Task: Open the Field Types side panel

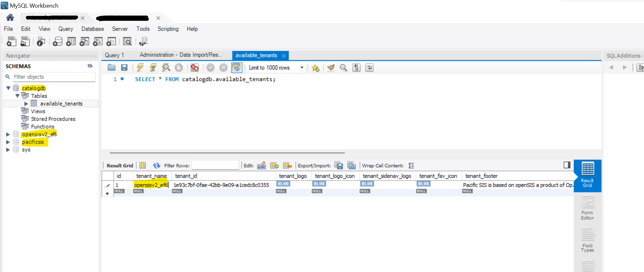Action: pyautogui.click(x=587, y=240)
